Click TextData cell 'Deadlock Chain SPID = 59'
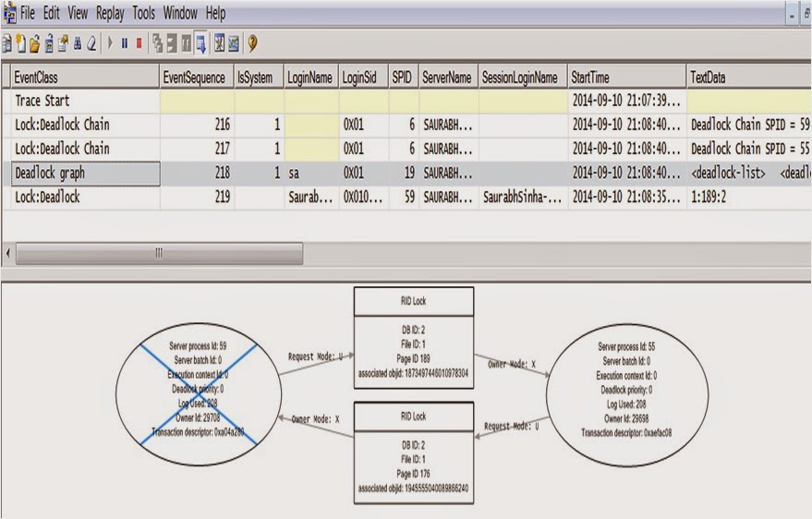Screen dimensions: 812x519 click(x=749, y=125)
